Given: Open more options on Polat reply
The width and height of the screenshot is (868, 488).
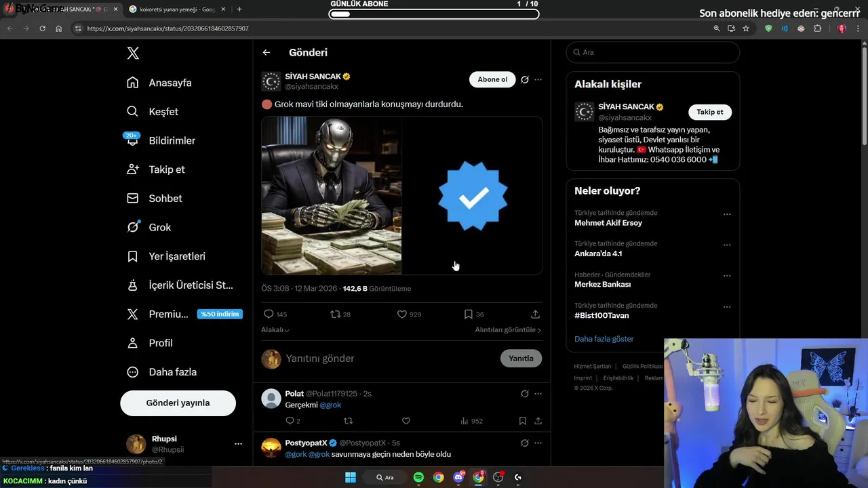Looking at the screenshot, I should click(538, 394).
